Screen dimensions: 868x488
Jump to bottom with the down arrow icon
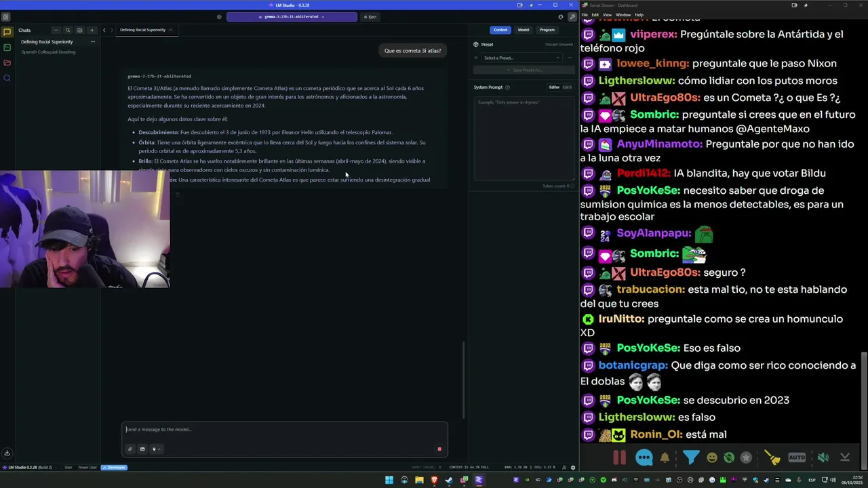[845, 457]
